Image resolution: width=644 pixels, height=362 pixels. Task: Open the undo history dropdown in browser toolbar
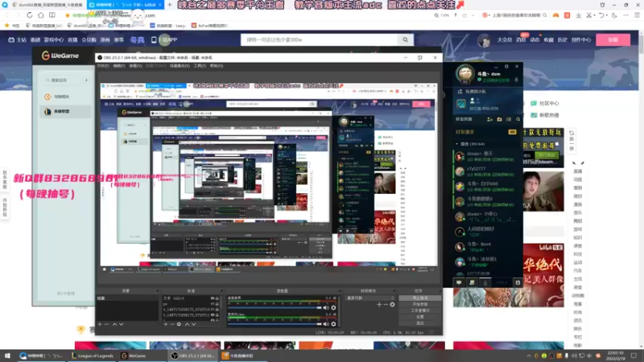click(x=607, y=15)
